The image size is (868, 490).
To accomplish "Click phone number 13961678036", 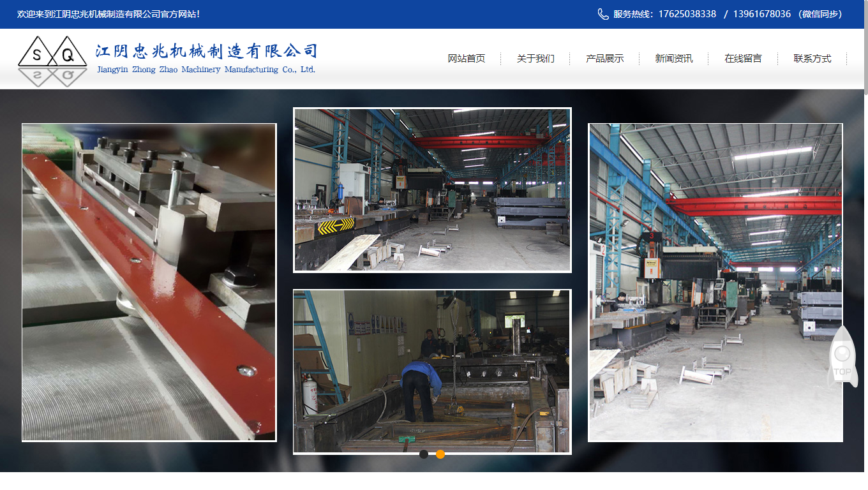I will [761, 14].
